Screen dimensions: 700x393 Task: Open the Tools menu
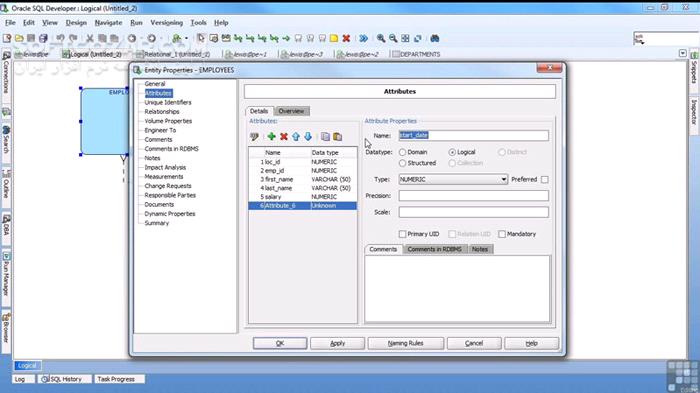point(198,22)
